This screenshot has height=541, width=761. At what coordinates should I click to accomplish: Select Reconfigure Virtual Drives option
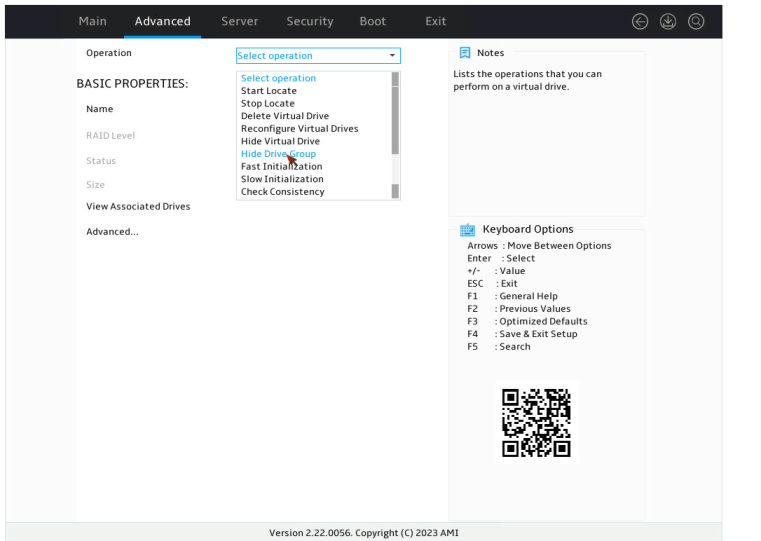click(x=299, y=129)
